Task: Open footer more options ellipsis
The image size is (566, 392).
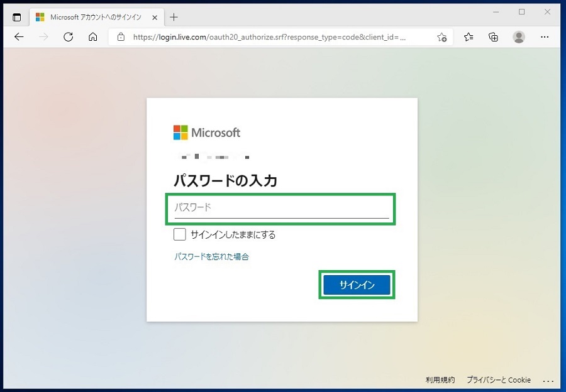Action: tap(548, 381)
